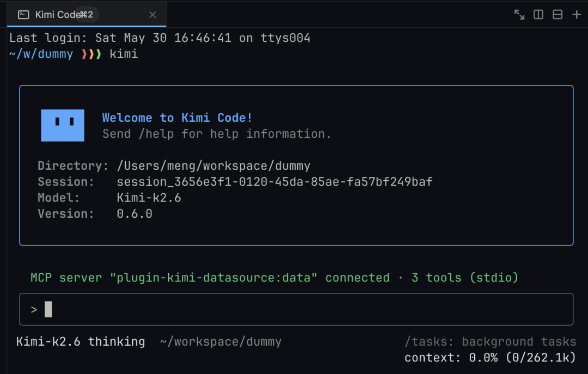Screen dimensions: 588x374
Task: Close the Kimi Code tab
Action: [152, 15]
